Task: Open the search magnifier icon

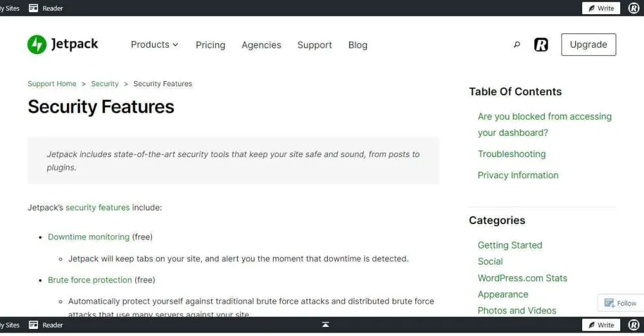Action: click(516, 45)
